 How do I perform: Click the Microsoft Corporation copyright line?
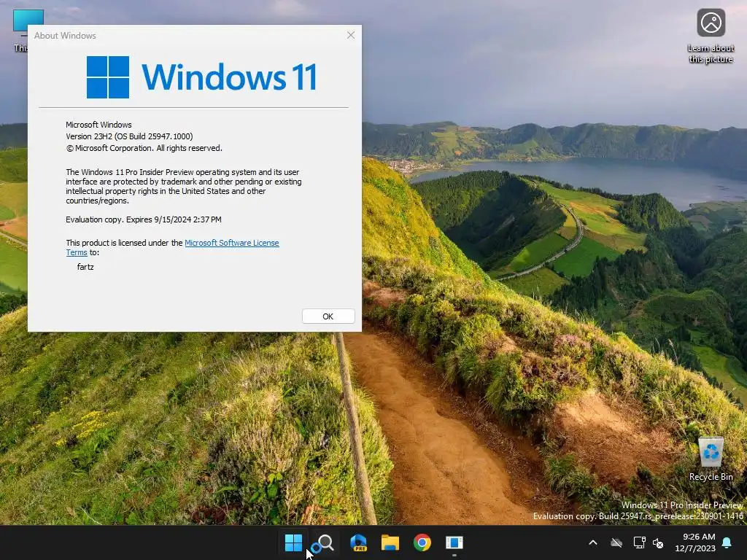pyautogui.click(x=144, y=148)
